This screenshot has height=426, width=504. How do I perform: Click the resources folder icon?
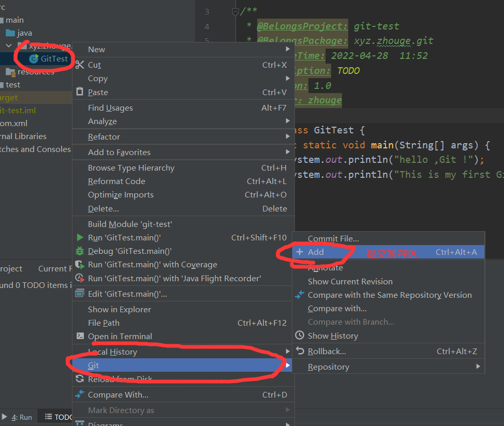tap(10, 72)
